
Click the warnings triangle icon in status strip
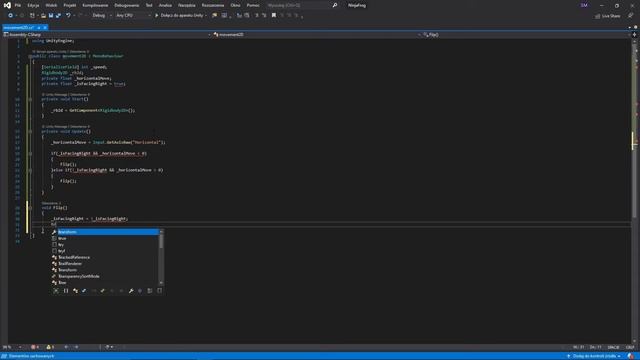coord(50,347)
